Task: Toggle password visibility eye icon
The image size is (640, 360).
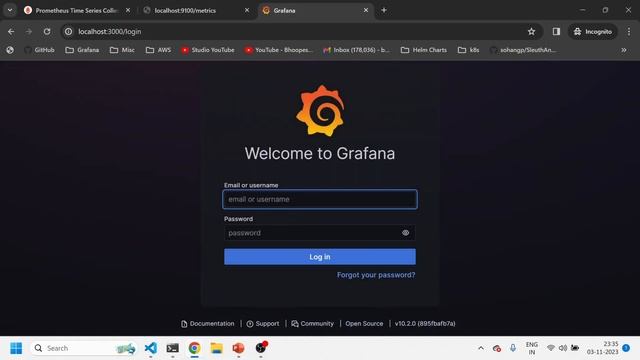Action: click(405, 233)
